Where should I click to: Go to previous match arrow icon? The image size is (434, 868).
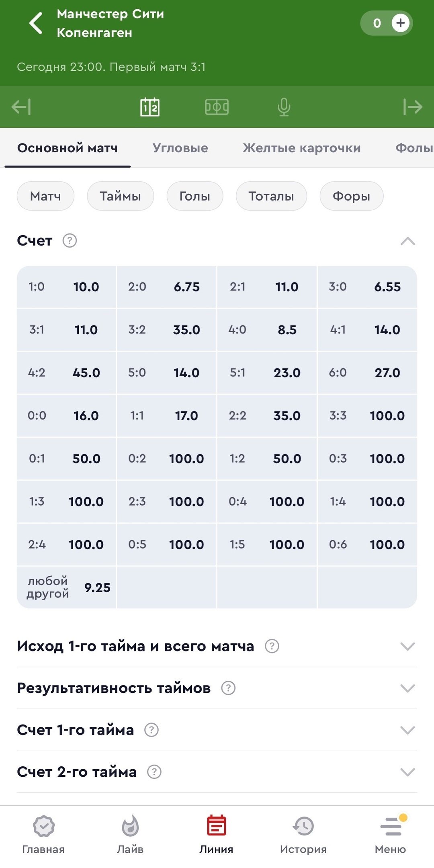coord(21,107)
